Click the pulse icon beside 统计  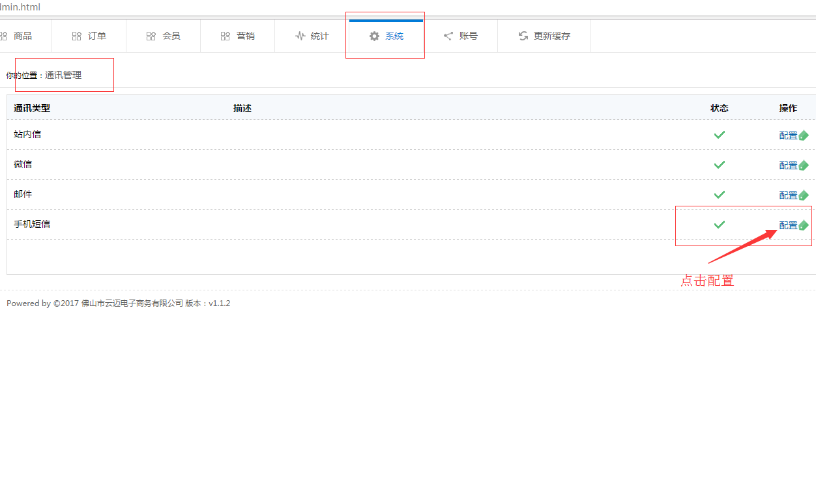300,36
